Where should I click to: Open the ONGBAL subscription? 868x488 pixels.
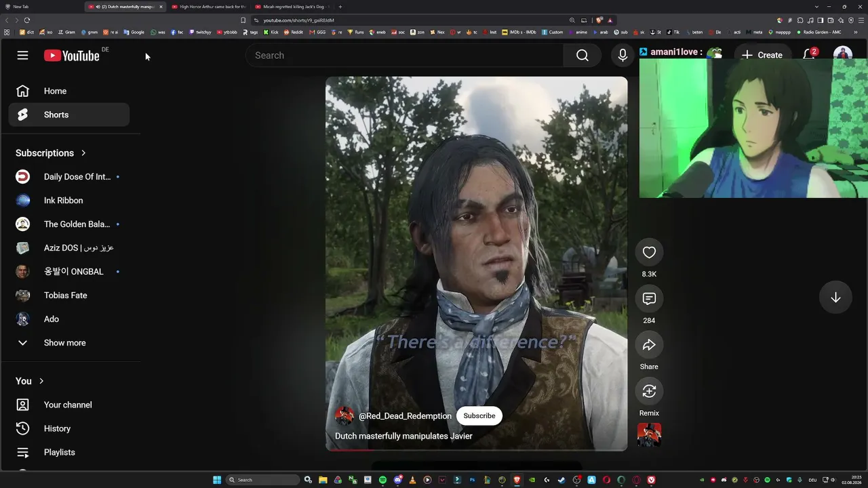click(x=68, y=272)
